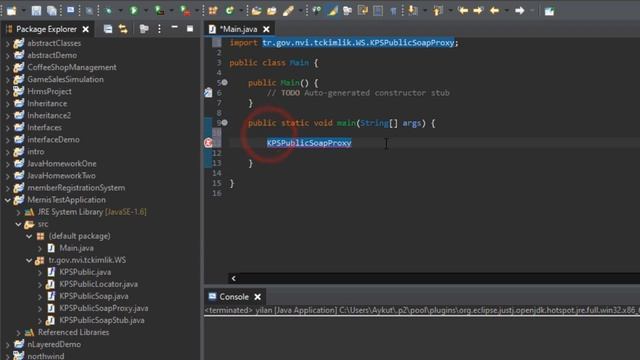Toggle folding marker at line 5
This screenshot has width=640, height=360.
[224, 82]
